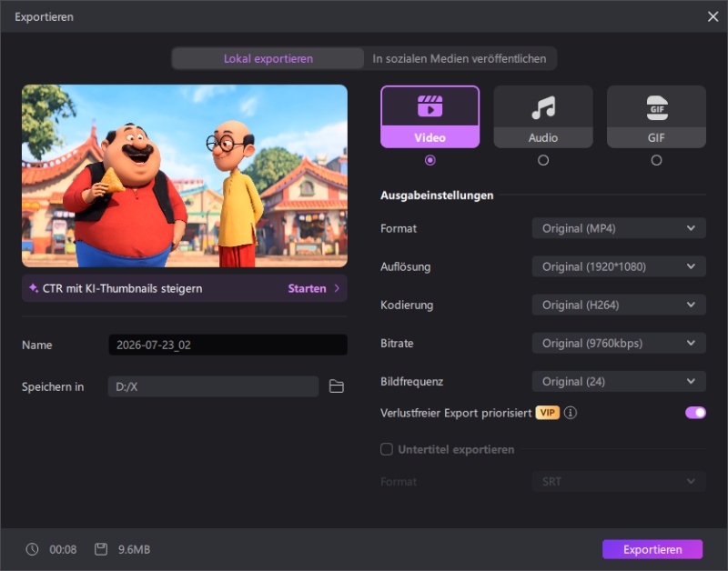Click the sparkle KI-Thumbnails icon

[x=34, y=288]
